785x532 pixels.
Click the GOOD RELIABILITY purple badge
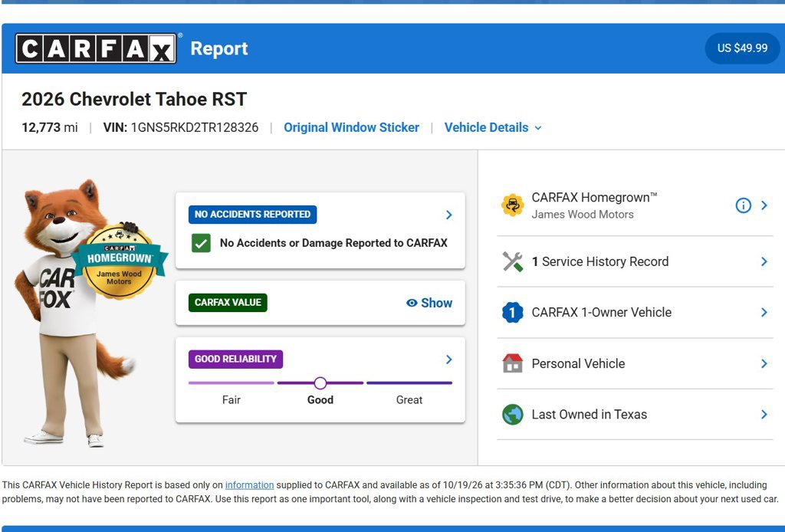click(236, 359)
